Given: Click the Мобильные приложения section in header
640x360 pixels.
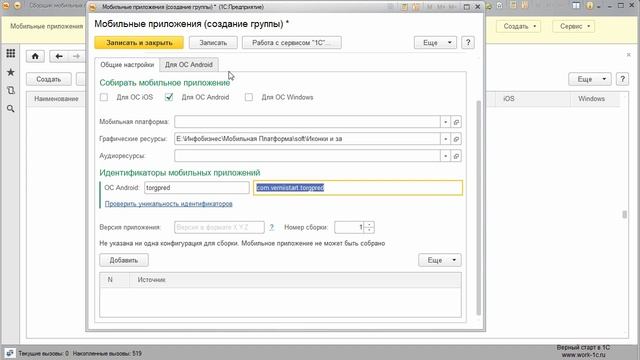Looking at the screenshot, I should click(x=47, y=26).
